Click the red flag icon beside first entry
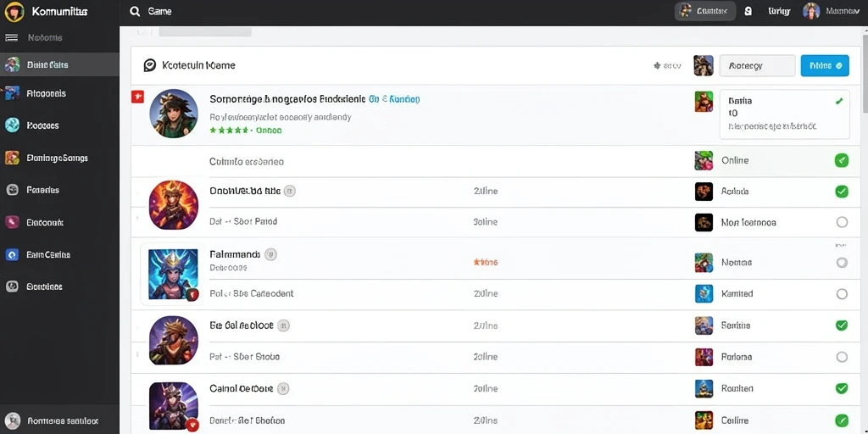Image resolution: width=868 pixels, height=434 pixels. point(137,97)
